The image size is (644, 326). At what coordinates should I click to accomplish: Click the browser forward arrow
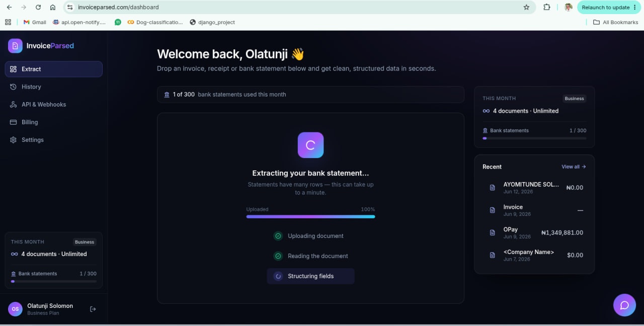24,8
